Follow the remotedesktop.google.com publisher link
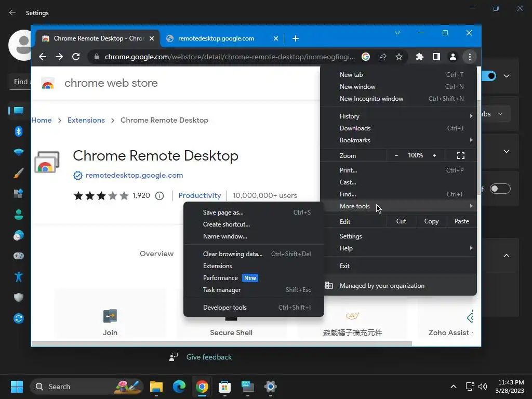 [135, 176]
